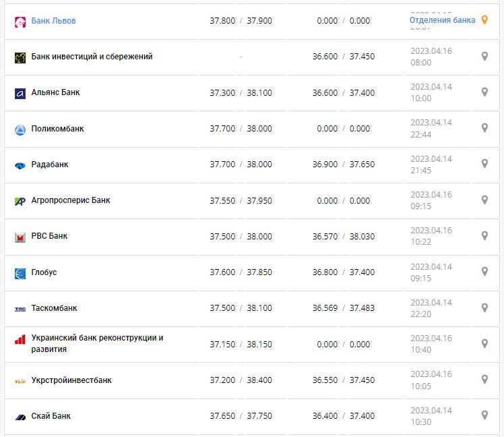Click the Банк инвестиций и сбережений logo icon
The width and height of the screenshot is (504, 437).
click(x=20, y=57)
